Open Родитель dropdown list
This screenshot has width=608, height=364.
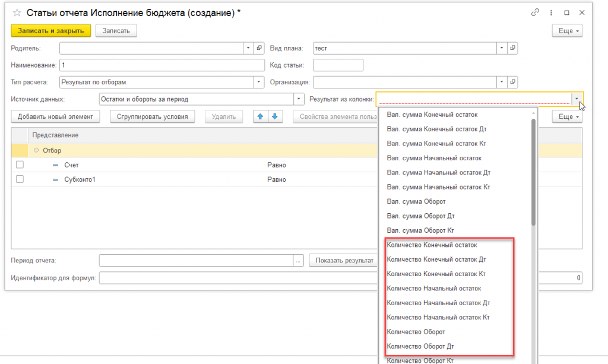pos(248,48)
